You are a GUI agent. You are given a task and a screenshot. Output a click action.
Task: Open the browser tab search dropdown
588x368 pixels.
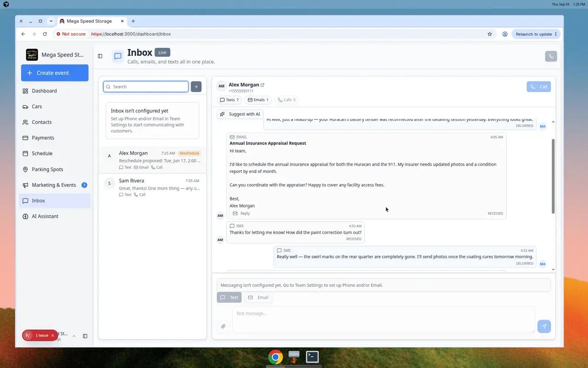[x=51, y=21]
